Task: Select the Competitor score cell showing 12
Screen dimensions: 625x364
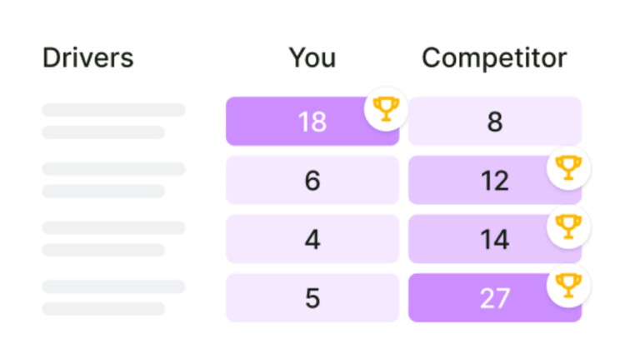Action: tap(495, 180)
